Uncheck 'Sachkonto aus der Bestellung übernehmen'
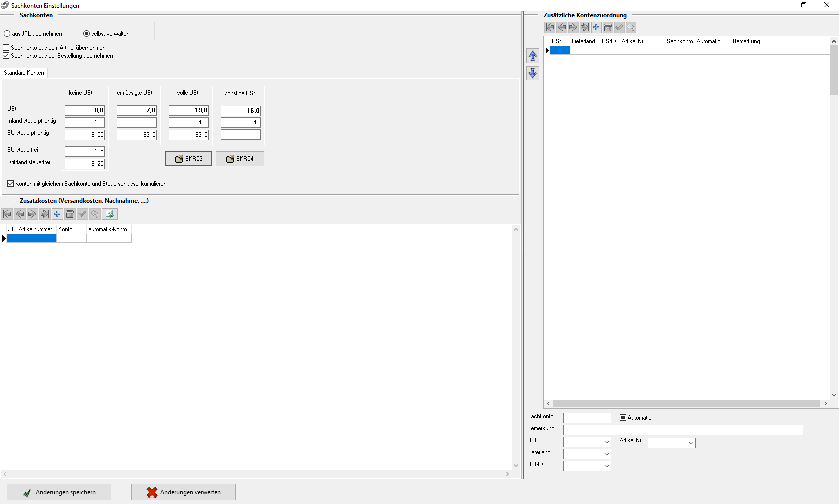This screenshot has height=504, width=839. [x=6, y=56]
